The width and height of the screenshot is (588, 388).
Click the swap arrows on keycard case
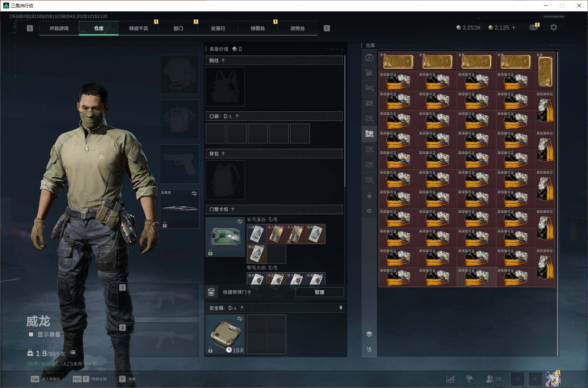[240, 221]
